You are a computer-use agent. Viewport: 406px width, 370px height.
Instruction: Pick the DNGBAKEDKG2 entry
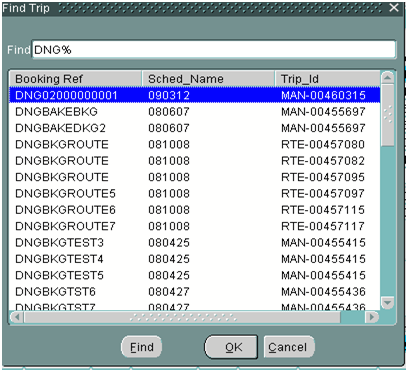point(195,128)
